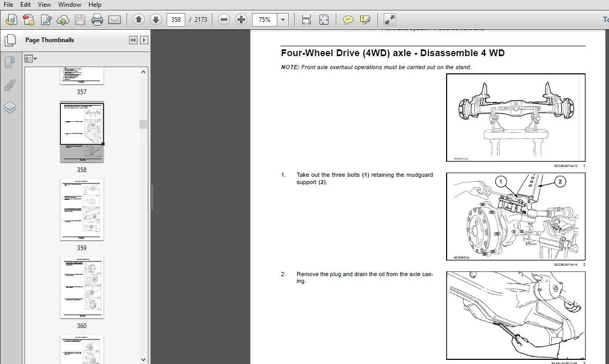Click the Fit width scrolling icon
The width and height of the screenshot is (609, 364).
coord(307,19)
